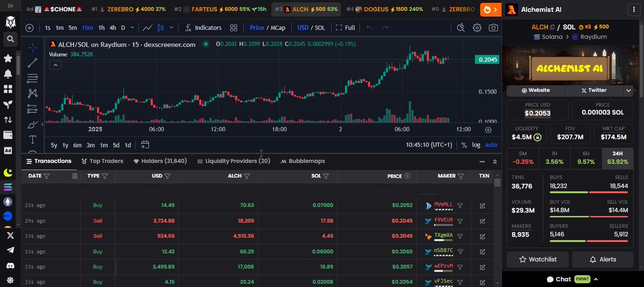The width and height of the screenshot is (644, 287).
Task: Switch chart denomination to USD
Action: pos(303,27)
